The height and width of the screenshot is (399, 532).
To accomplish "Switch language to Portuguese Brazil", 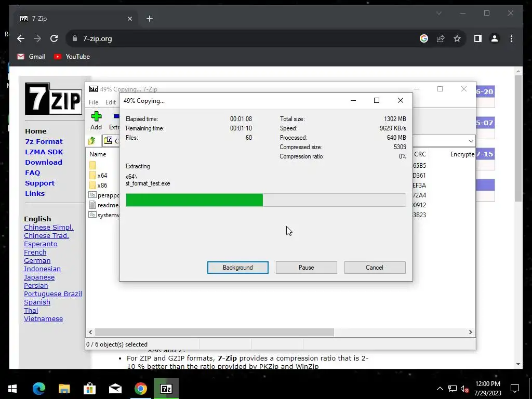I will point(53,294).
